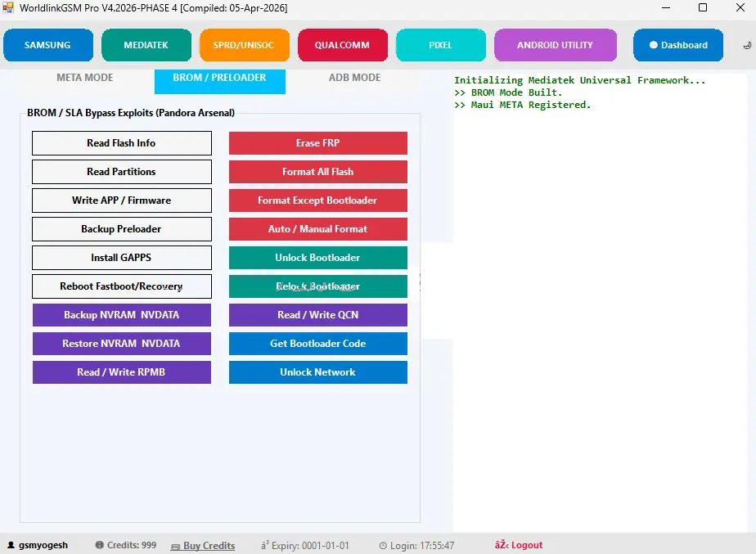Select the BROM / PRELOADER tab

(219, 78)
